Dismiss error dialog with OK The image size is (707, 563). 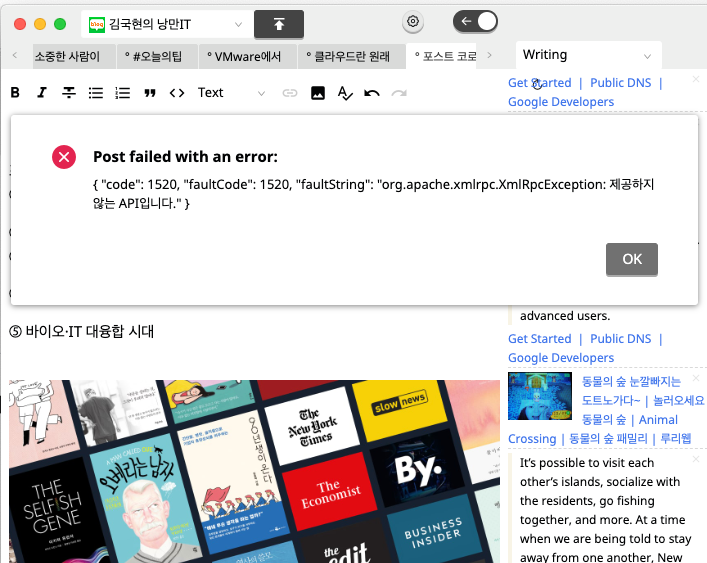point(632,259)
